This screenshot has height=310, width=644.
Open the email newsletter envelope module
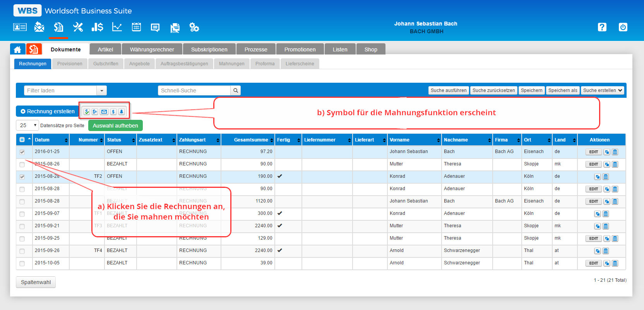39,27
